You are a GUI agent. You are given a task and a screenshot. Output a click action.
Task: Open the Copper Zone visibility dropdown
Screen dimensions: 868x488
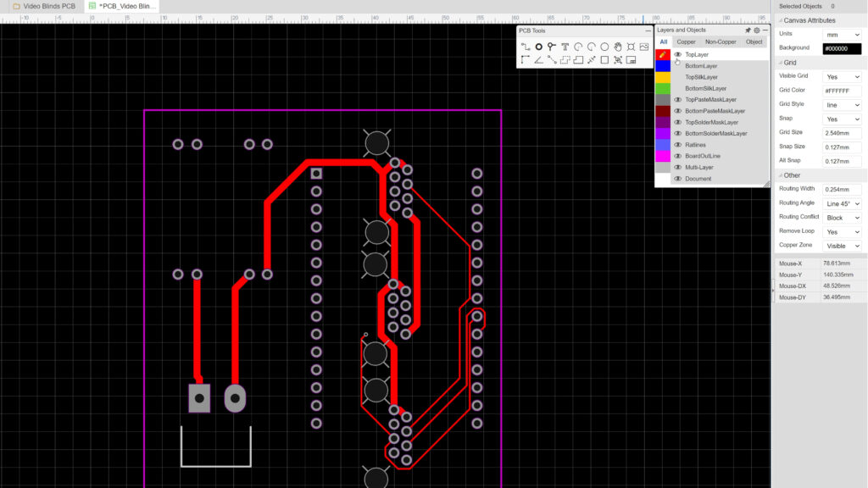pyautogui.click(x=842, y=246)
